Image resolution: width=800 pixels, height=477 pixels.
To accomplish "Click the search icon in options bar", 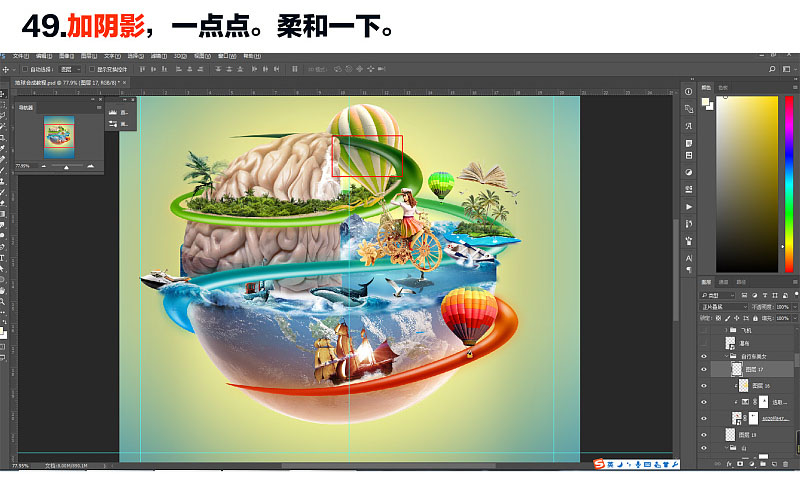I will pyautogui.click(x=772, y=69).
